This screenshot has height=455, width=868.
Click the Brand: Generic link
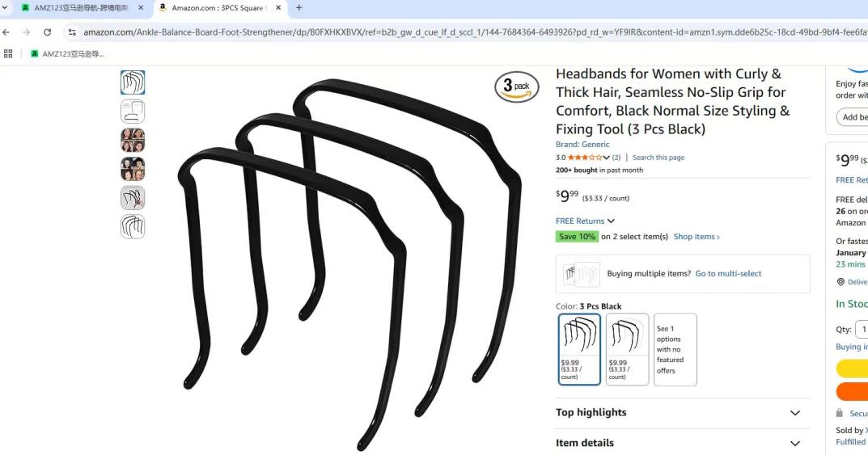coord(582,145)
